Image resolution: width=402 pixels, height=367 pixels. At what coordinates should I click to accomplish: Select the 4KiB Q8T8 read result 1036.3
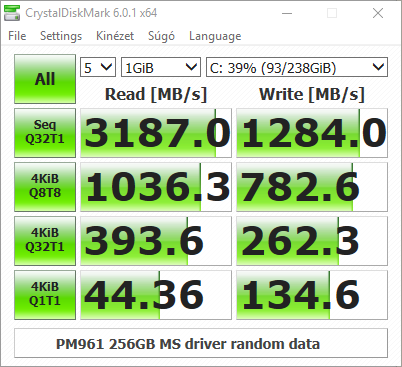156,187
